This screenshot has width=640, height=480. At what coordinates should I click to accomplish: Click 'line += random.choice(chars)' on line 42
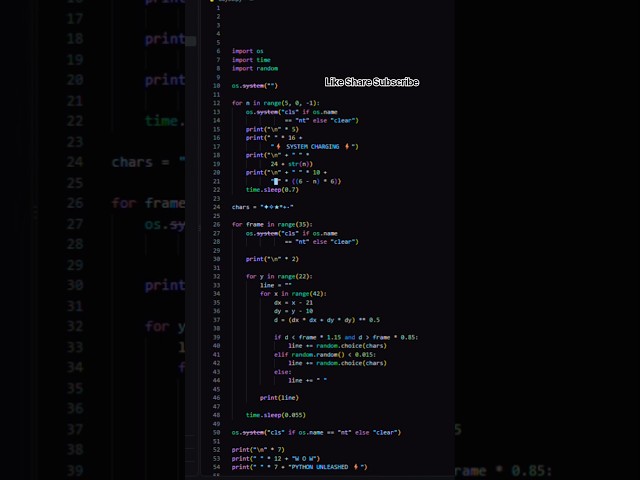(337, 363)
